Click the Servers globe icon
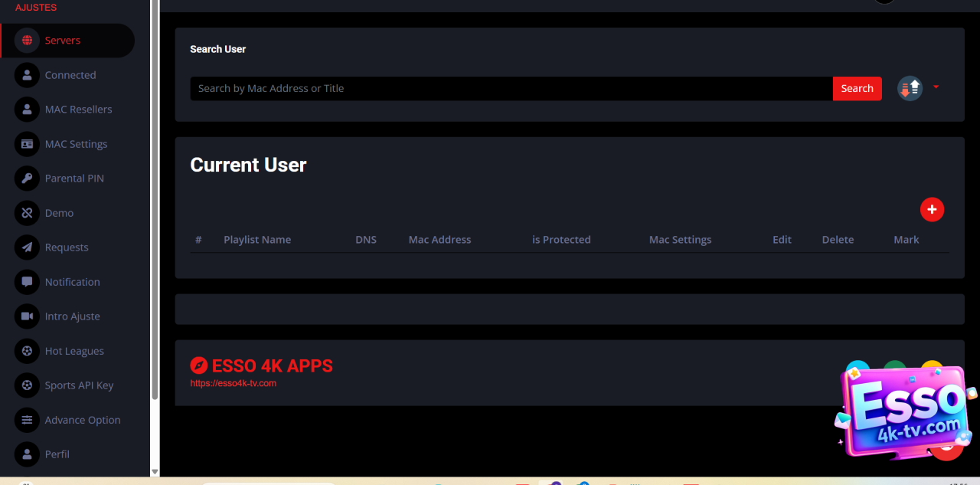The image size is (980, 485). [x=28, y=41]
